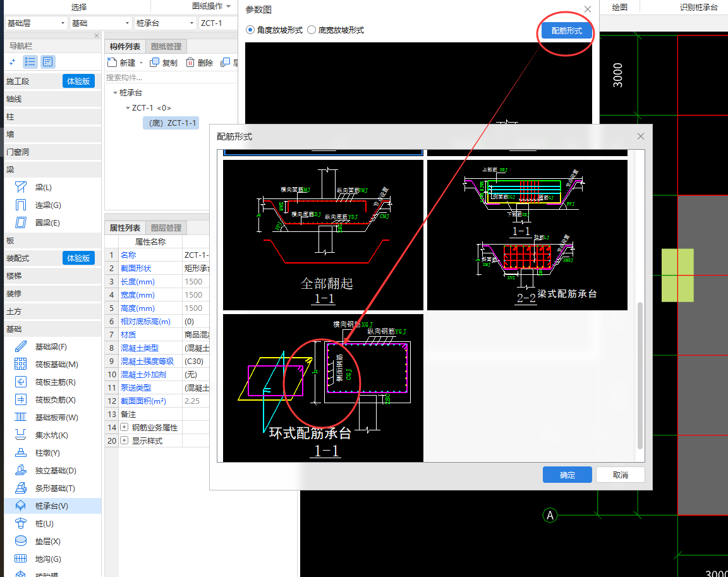Click the 体验版 badge beside 施工段

[x=78, y=81]
